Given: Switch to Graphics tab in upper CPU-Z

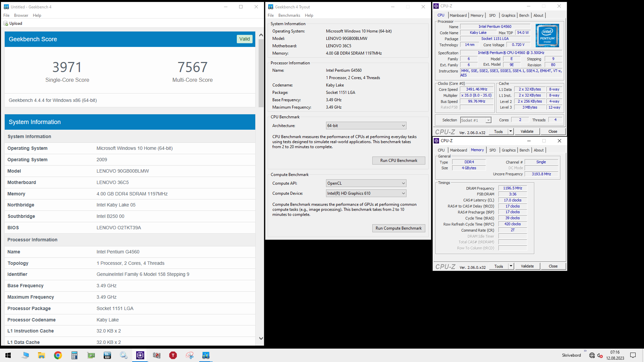Looking at the screenshot, I should pyautogui.click(x=508, y=15).
